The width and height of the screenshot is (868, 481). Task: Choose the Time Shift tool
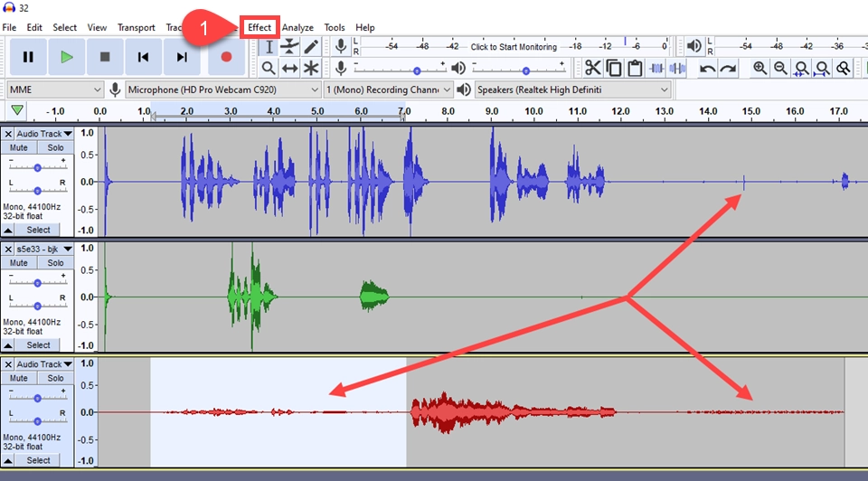coord(290,68)
